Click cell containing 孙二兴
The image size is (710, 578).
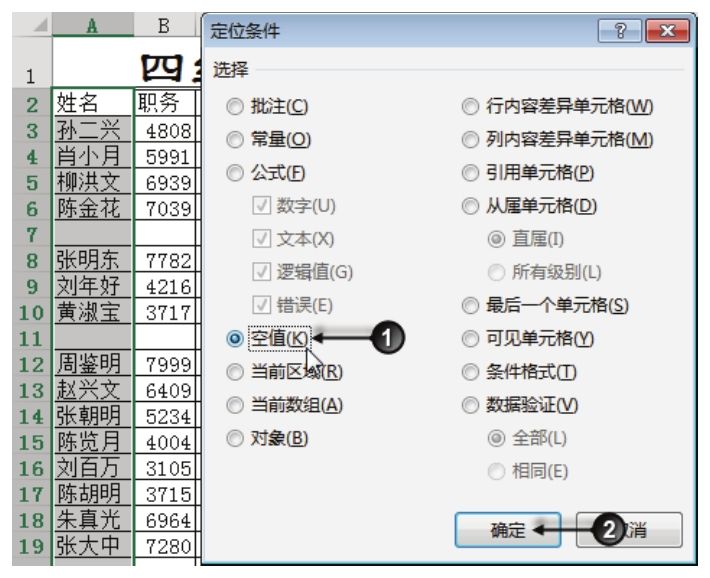tap(91, 130)
